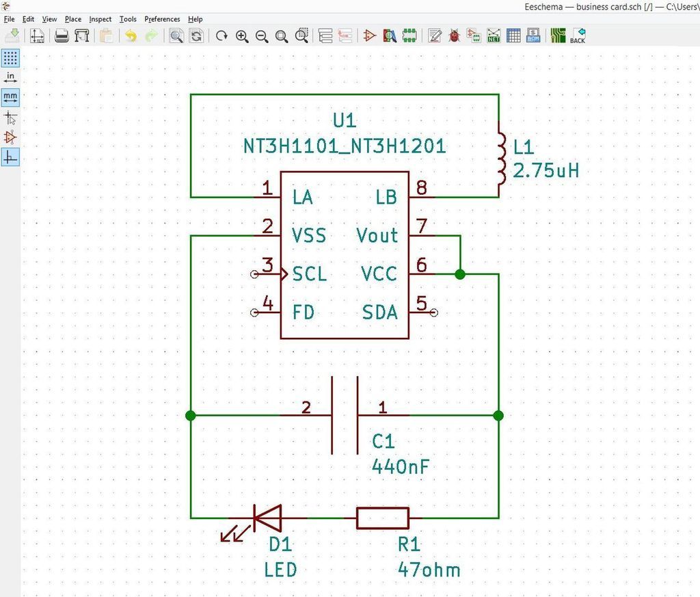Zoom in on the schematic
The image size is (700, 597).
[242, 36]
